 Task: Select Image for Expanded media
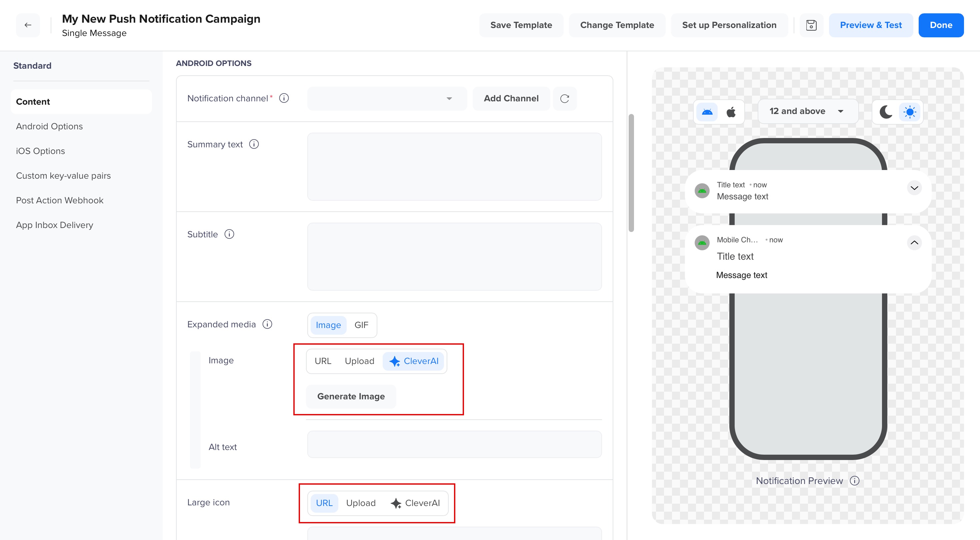tap(328, 325)
